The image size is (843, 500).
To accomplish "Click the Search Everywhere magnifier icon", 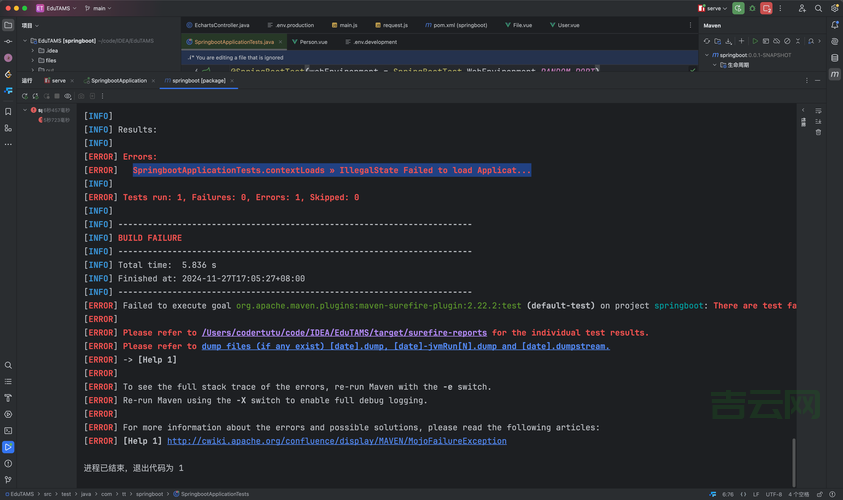I will (818, 8).
